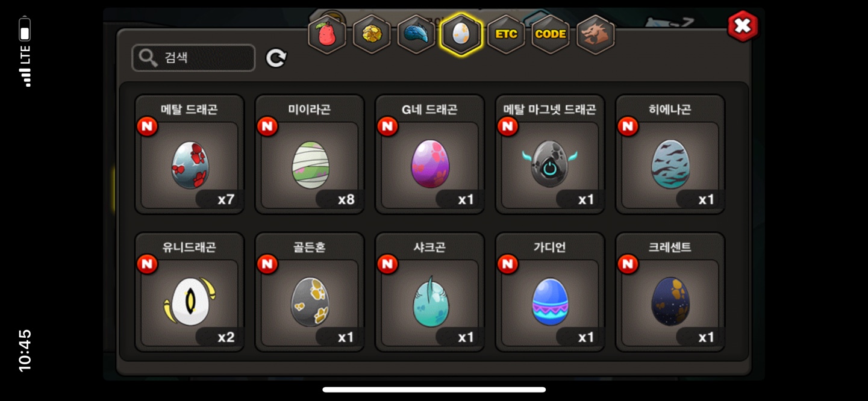Open the fruit food category tab
The height and width of the screenshot is (401, 868).
[x=326, y=34]
